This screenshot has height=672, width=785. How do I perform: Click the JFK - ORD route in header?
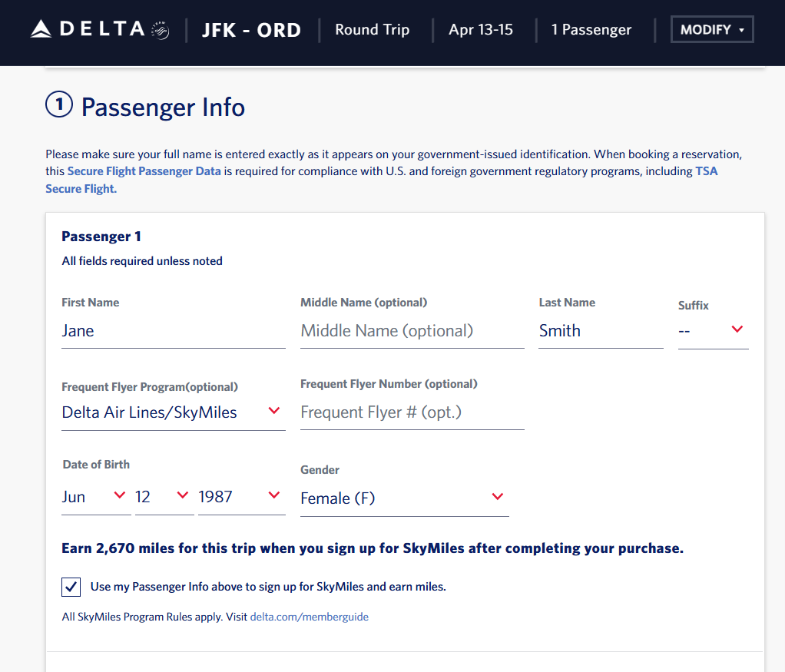click(251, 31)
